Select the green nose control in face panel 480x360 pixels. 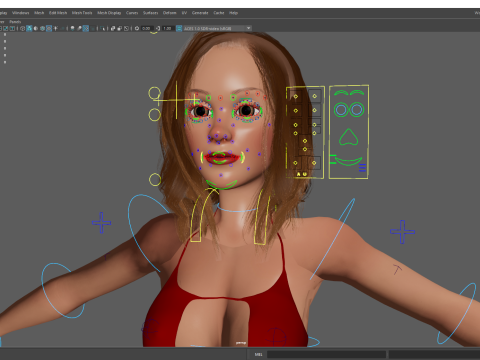point(349,137)
